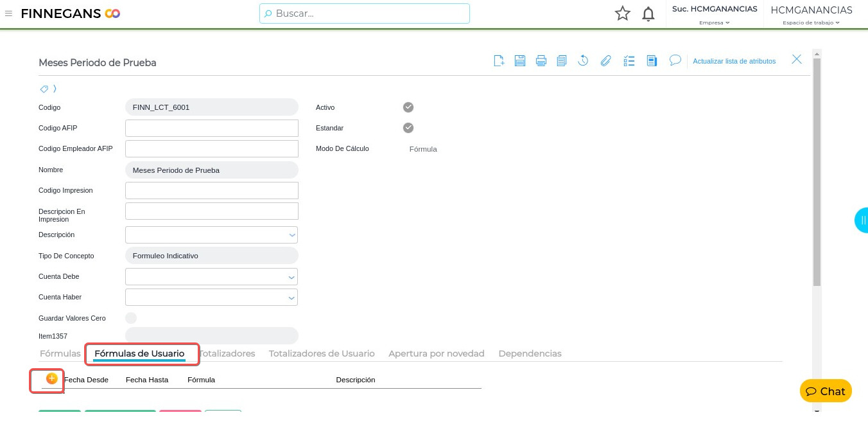Open the yellow Chat button

click(826, 391)
